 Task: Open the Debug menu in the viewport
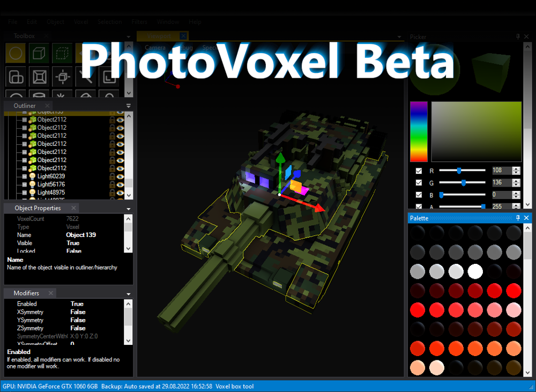coord(184,47)
